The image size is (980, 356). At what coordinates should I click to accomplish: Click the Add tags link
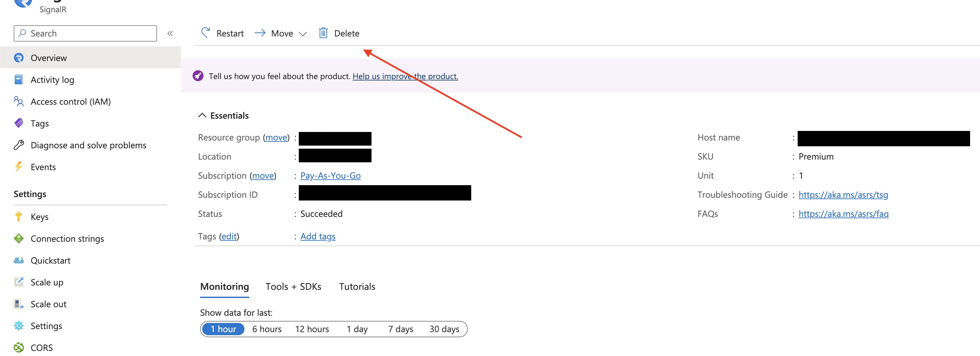coord(318,236)
